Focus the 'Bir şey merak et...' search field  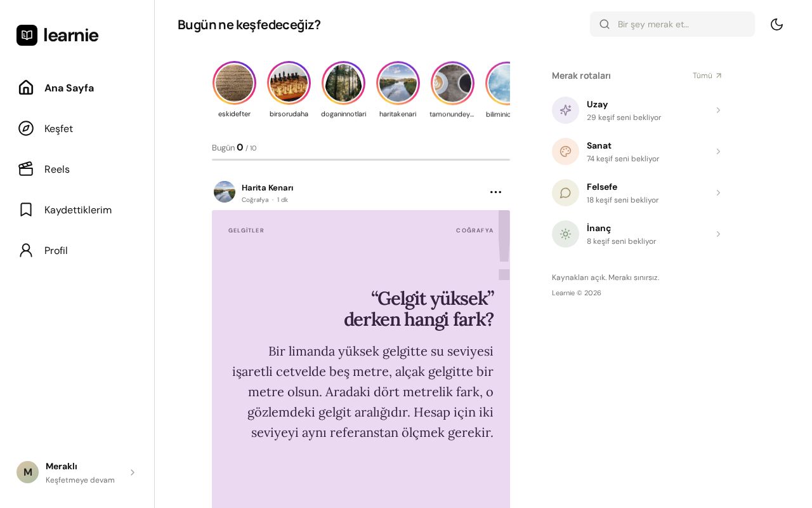pos(672,24)
